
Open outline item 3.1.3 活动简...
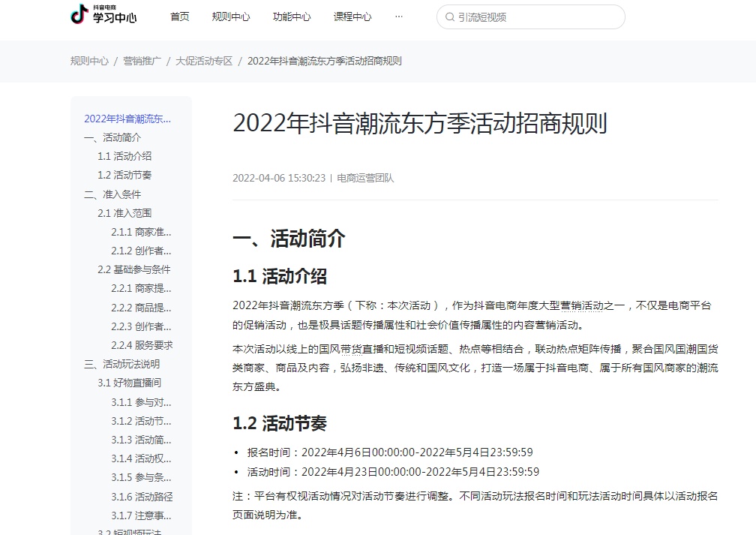(x=141, y=440)
